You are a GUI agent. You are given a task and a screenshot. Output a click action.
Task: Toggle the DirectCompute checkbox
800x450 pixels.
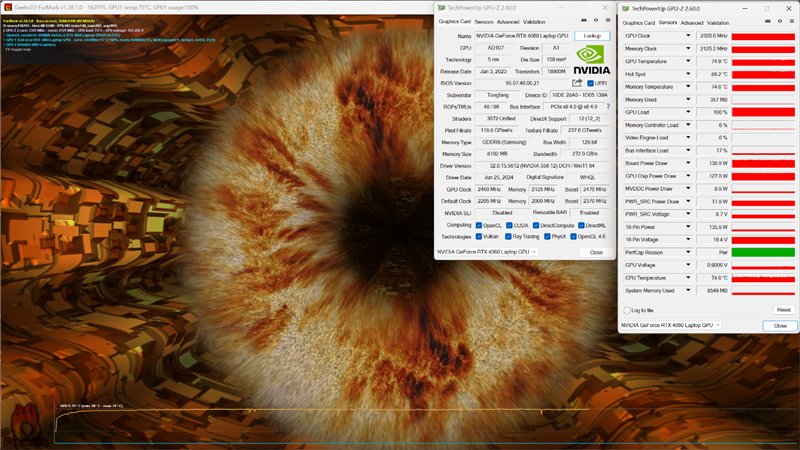(x=536, y=225)
